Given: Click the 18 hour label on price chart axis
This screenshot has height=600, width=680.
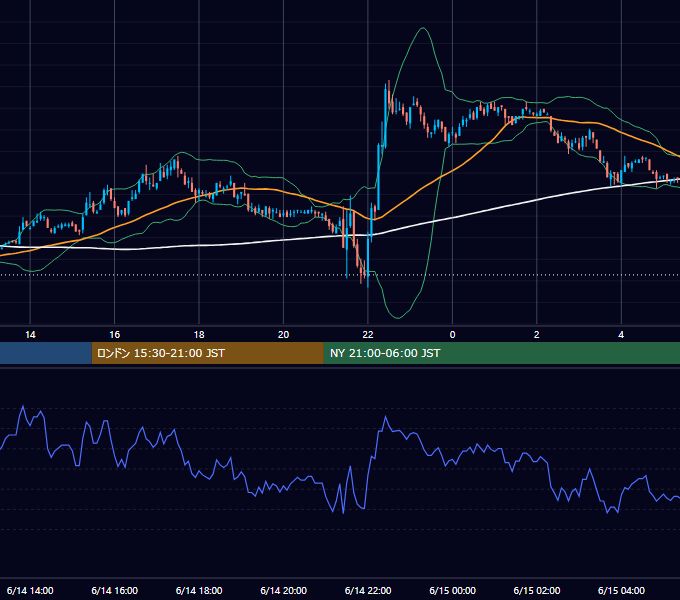Looking at the screenshot, I should [x=199, y=335].
